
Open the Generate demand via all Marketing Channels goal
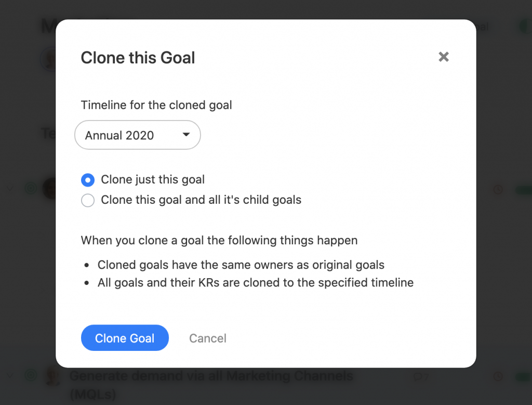[x=211, y=385]
